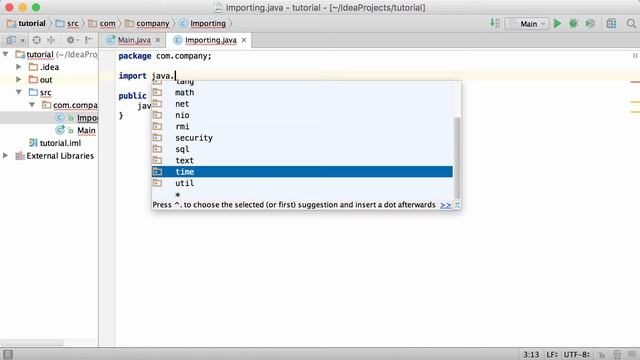Click next tip link in completion popup
Viewport: 640px width, 360px height.
click(x=445, y=205)
